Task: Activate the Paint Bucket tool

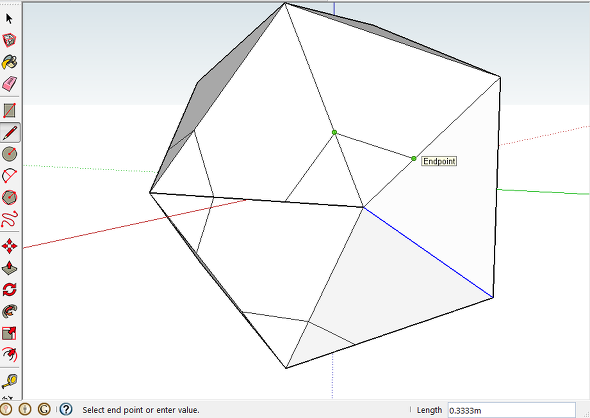Action: pyautogui.click(x=9, y=62)
